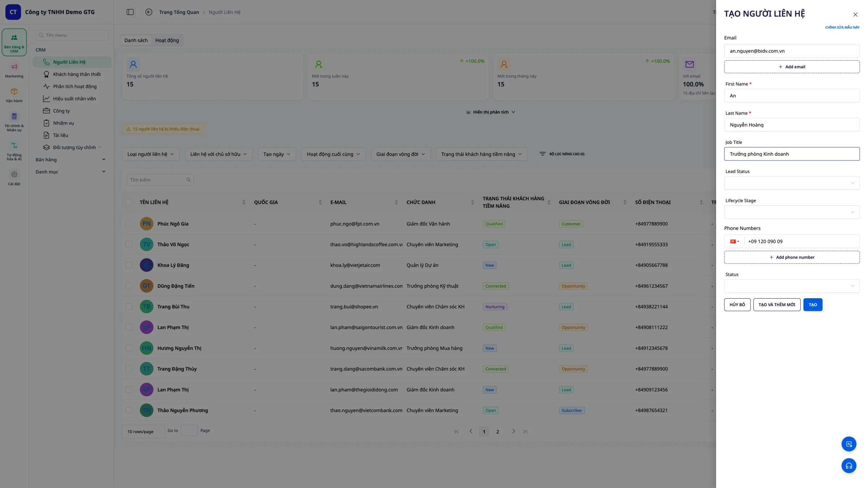Switch to the Hoạt động tab
The image size is (868, 488).
pyautogui.click(x=167, y=40)
